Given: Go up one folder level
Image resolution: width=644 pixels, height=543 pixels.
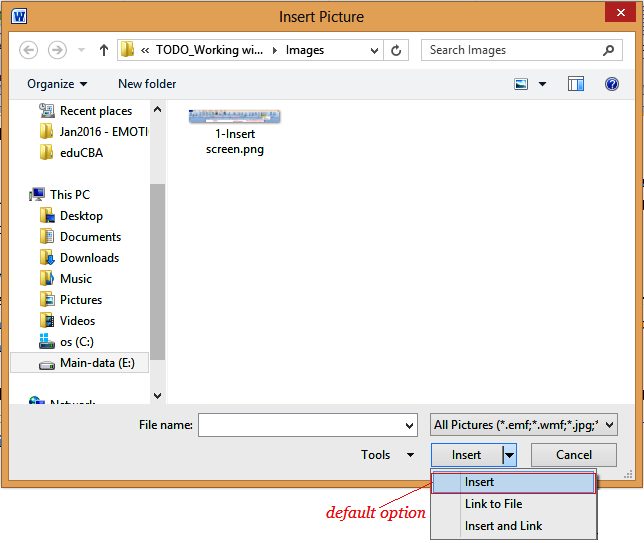Looking at the screenshot, I should (x=104, y=50).
